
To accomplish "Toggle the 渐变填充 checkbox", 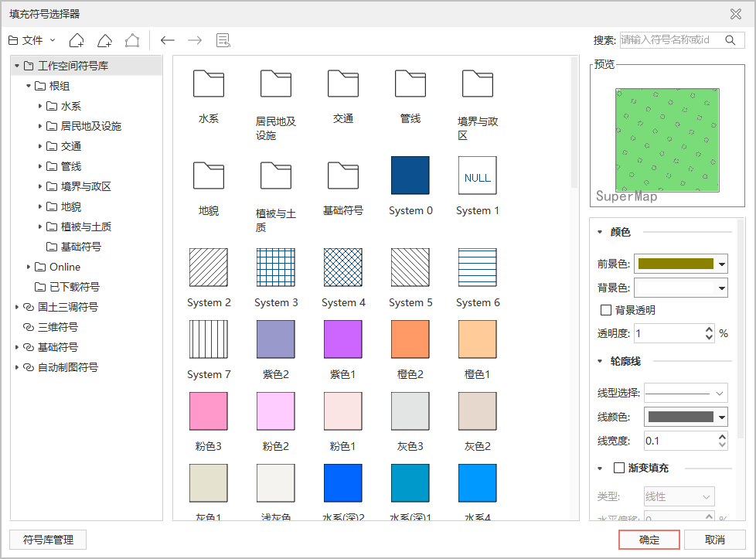I will click(x=619, y=468).
